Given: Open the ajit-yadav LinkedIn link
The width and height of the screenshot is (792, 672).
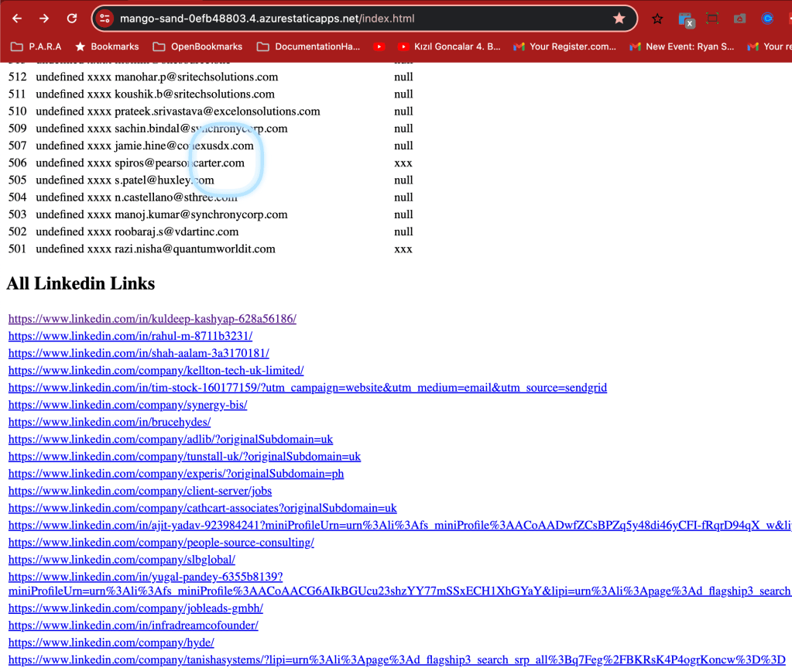Looking at the screenshot, I should (x=399, y=525).
